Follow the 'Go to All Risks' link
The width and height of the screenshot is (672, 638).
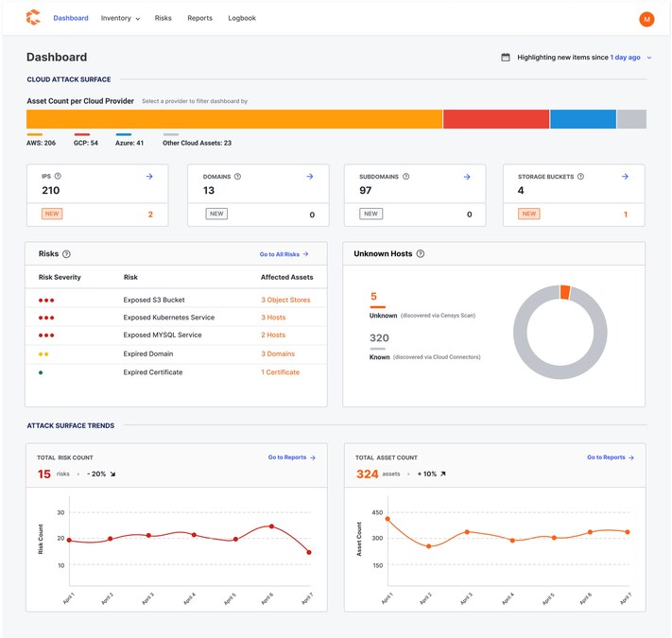(x=284, y=254)
